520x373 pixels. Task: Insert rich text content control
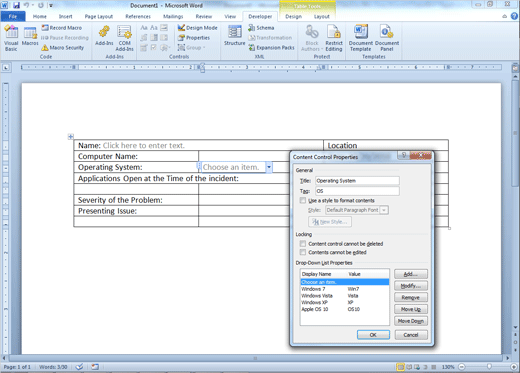tap(144, 28)
